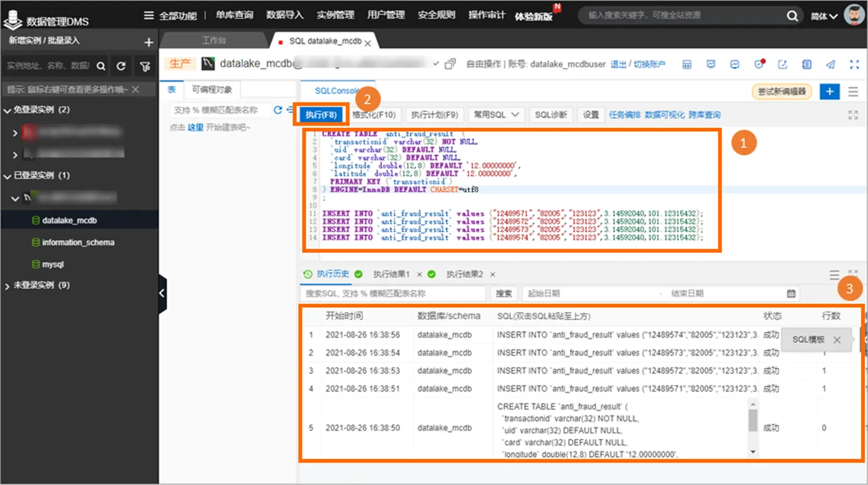Open the 实例管理 menu
The height and width of the screenshot is (485, 868).
[x=335, y=15]
